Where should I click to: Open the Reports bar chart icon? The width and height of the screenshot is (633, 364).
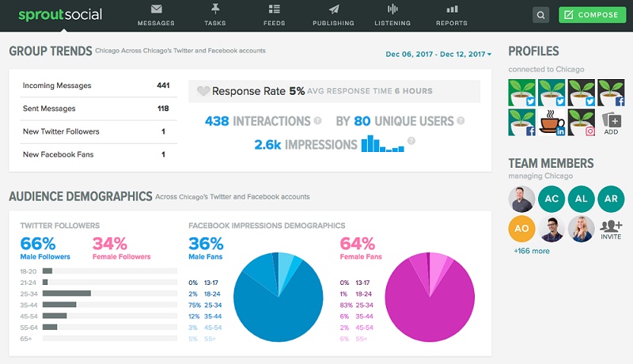tap(452, 9)
